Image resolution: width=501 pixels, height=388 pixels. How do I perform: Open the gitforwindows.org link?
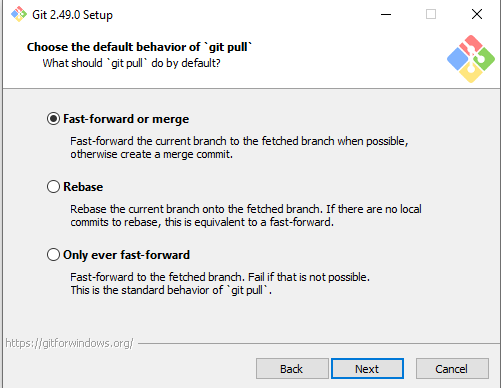coord(69,343)
